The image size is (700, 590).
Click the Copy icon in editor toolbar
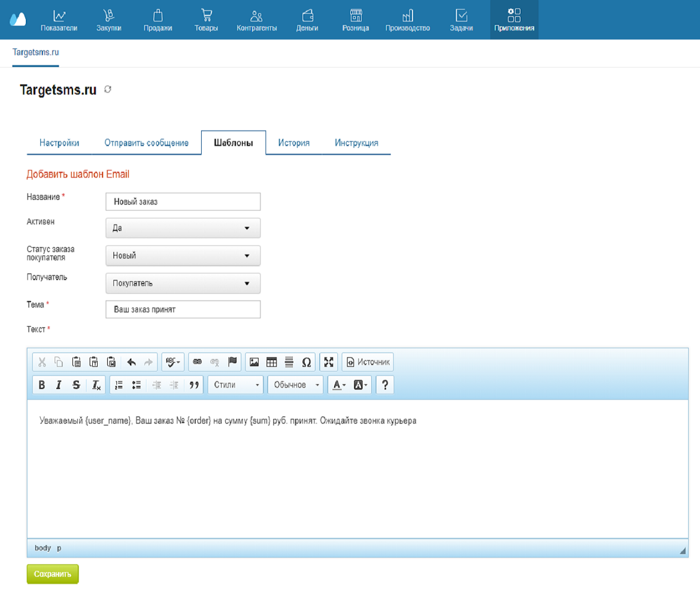pyautogui.click(x=59, y=361)
